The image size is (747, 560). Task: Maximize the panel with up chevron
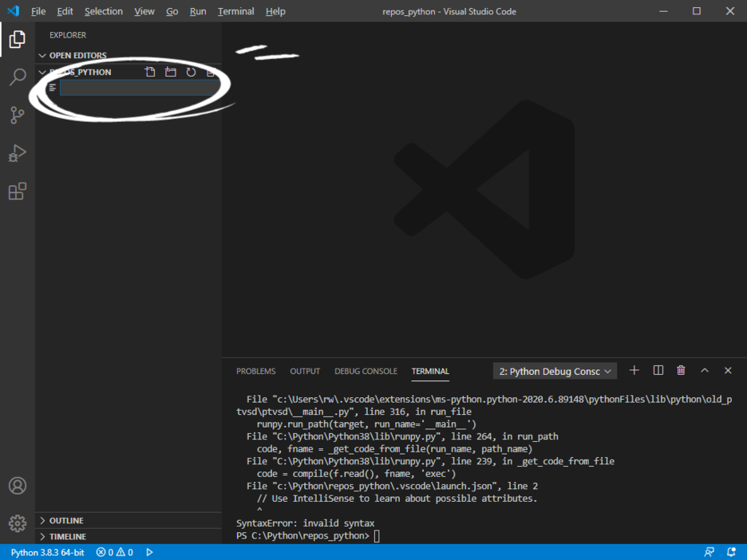[705, 370]
